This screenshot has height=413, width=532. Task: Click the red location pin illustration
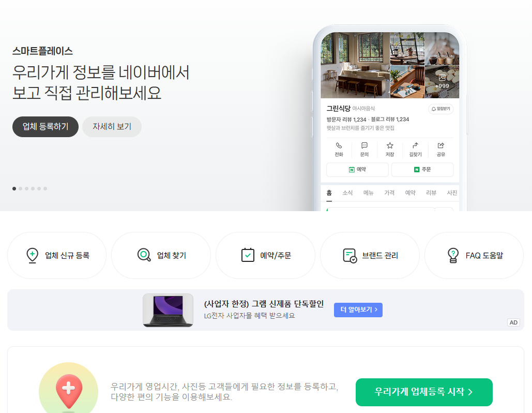(x=69, y=391)
